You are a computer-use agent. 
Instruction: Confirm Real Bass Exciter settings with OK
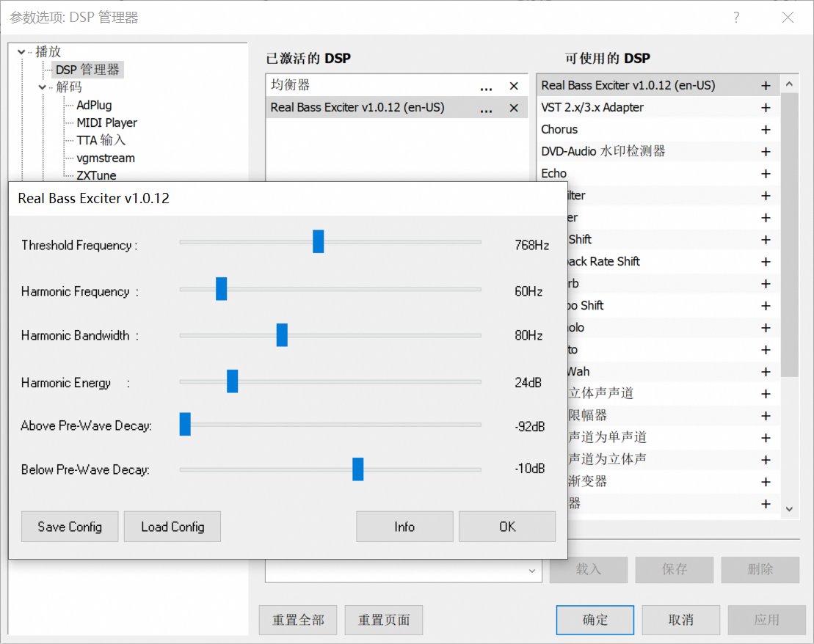[507, 527]
